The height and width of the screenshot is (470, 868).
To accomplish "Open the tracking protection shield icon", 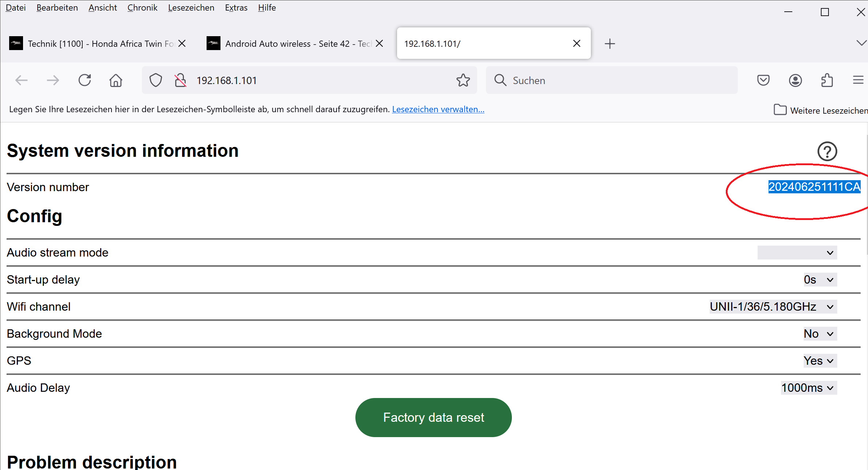I will tap(155, 80).
